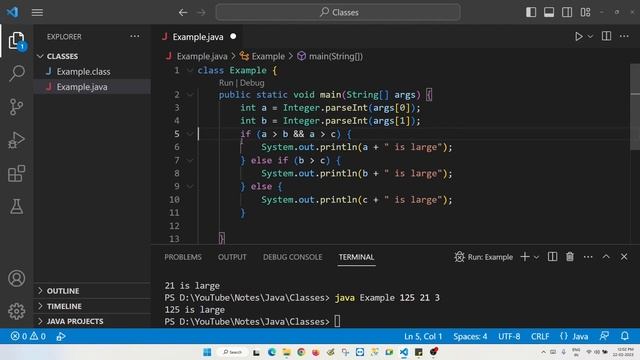
Task: Fold the if block at line 5
Action: [190, 134]
